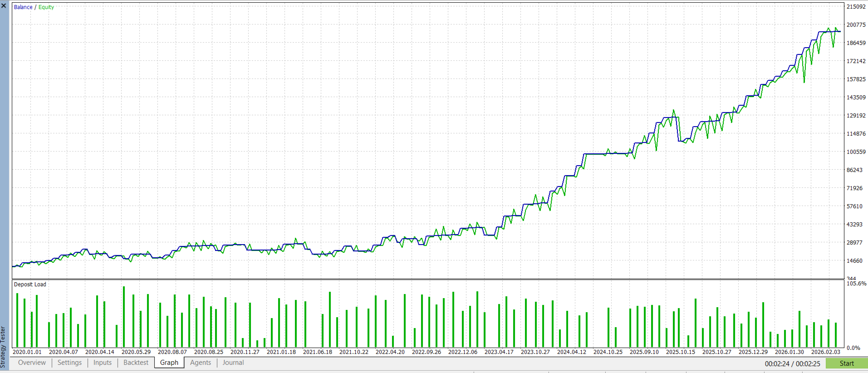868x373 pixels.
Task: Click the 2026.01.30 date label
Action: (x=790, y=352)
